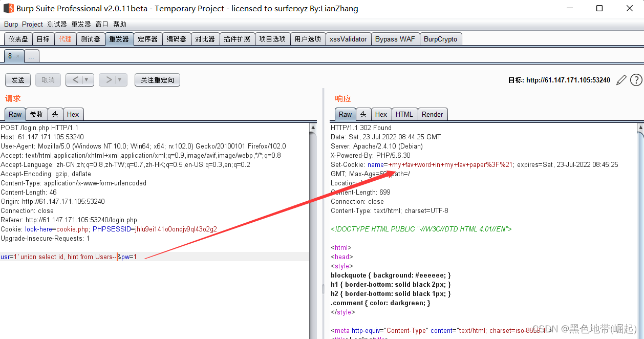
Task: Select the request Hex tab
Action: tap(73, 114)
